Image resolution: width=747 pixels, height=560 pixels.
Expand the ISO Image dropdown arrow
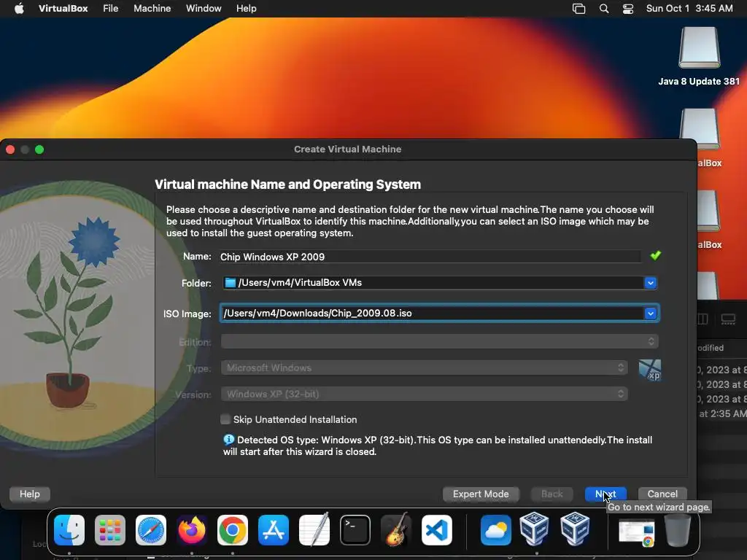pyautogui.click(x=650, y=314)
